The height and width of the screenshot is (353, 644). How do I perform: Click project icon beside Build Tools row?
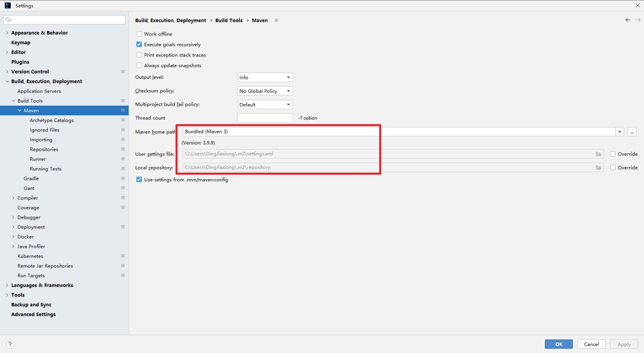123,101
